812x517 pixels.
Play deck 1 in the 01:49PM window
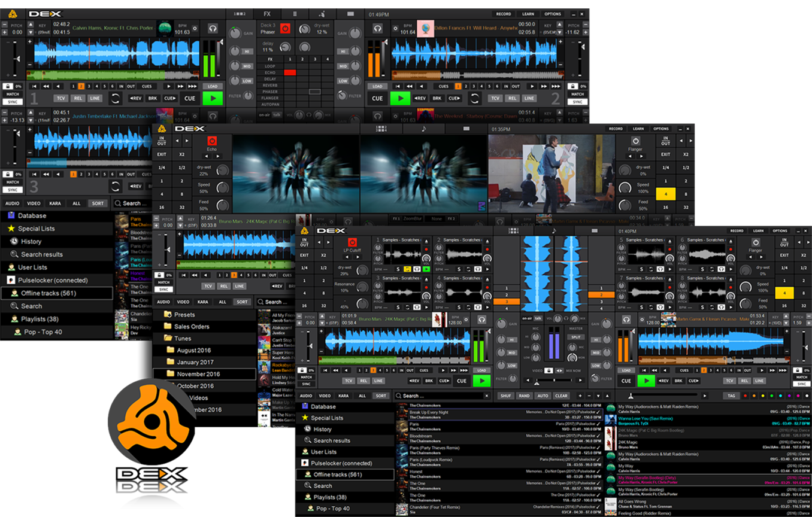[x=212, y=98]
